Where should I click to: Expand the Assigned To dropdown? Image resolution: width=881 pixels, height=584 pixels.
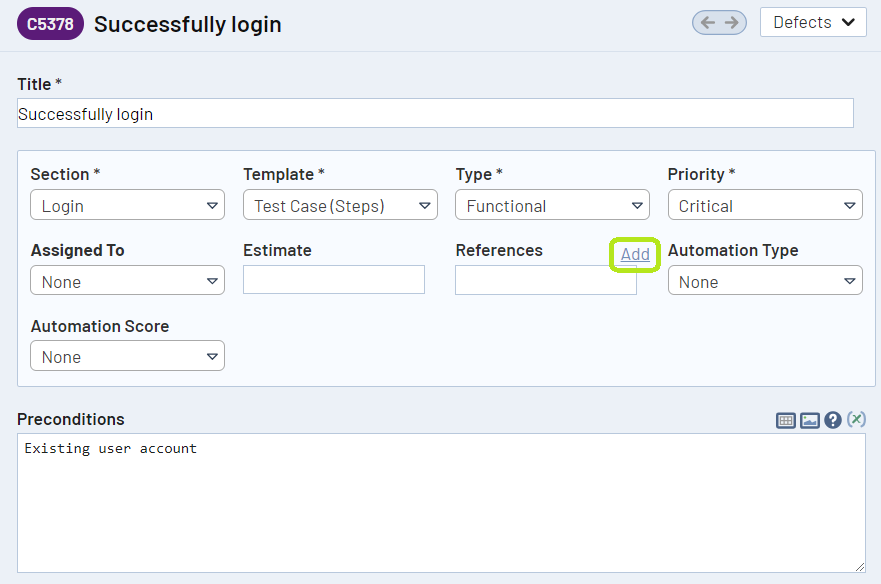coord(127,282)
